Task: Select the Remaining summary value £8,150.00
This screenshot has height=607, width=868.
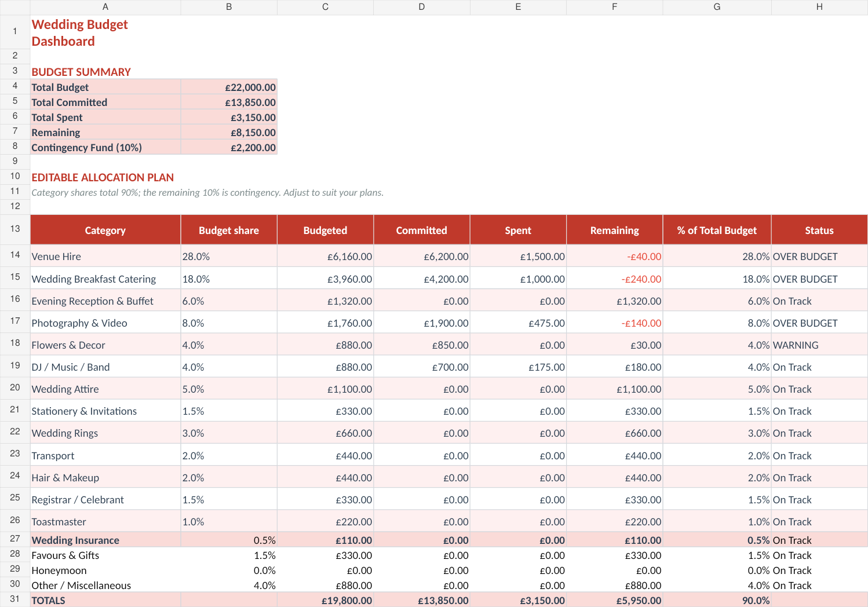Action: click(229, 132)
